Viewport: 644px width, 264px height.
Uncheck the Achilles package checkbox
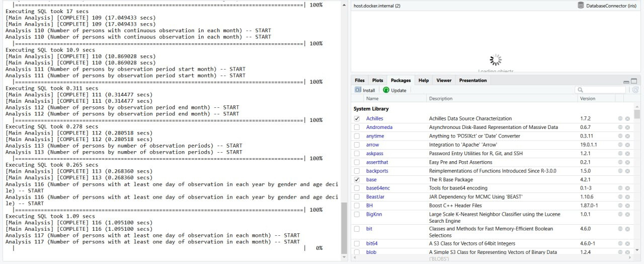point(357,118)
